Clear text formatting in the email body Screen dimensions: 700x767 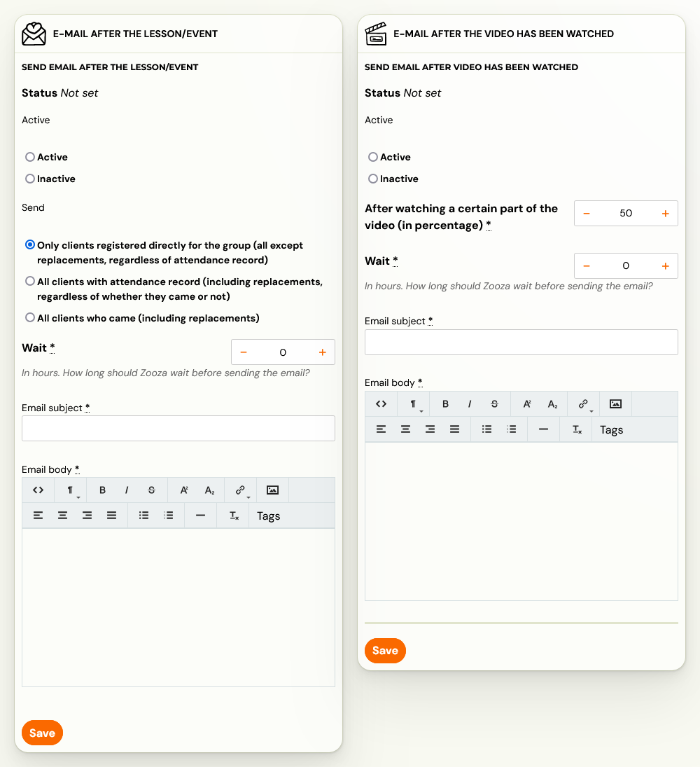click(x=232, y=515)
